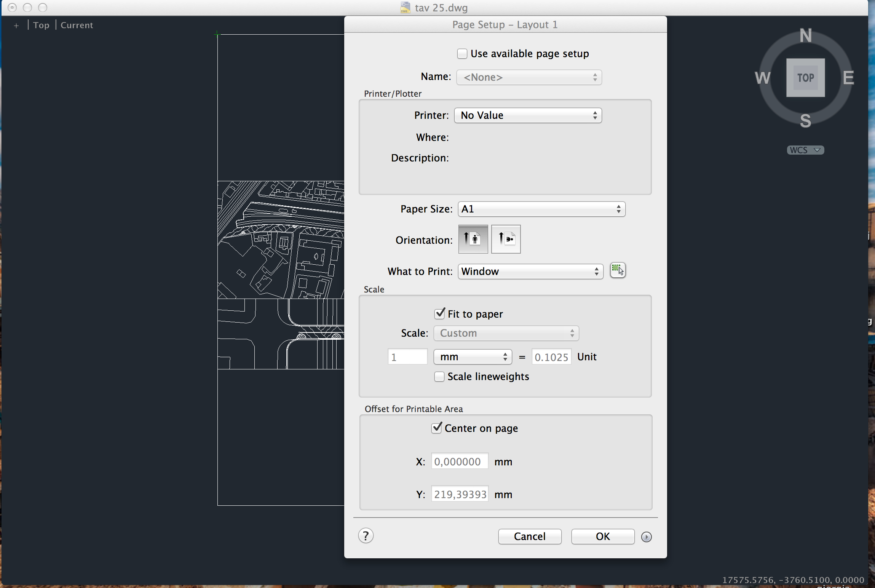Screen dimensions: 875x588
Task: Toggle the Fit to paper checkbox
Action: click(439, 313)
